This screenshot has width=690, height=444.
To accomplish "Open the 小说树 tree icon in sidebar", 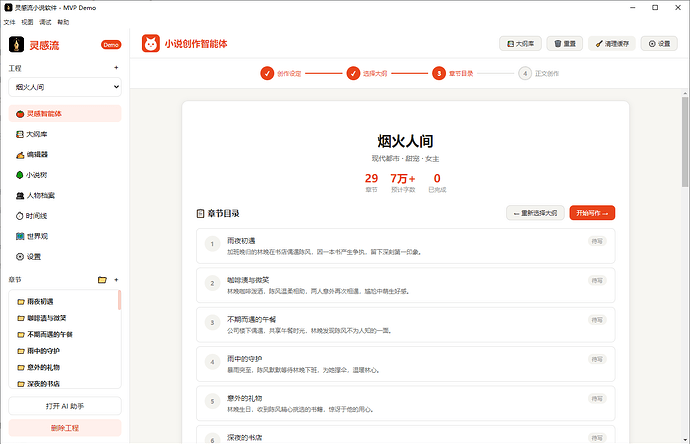I will coord(20,175).
